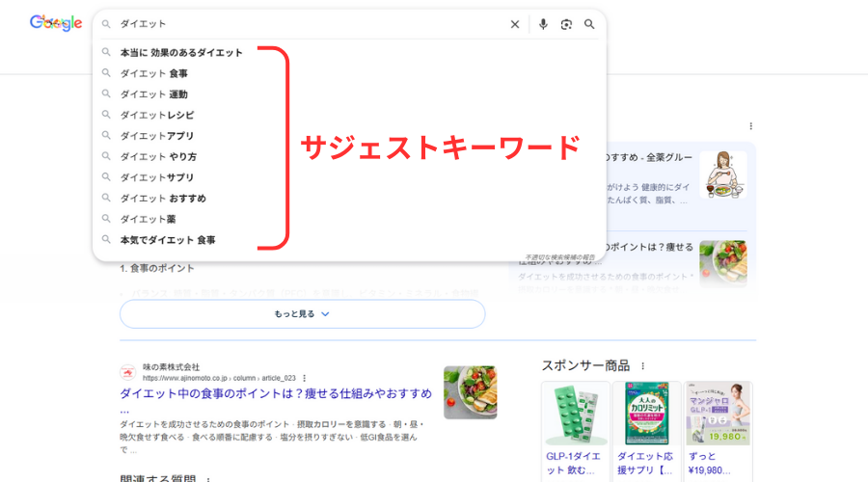The image size is (868, 482).
Task: Open the green tablets product image
Action: 576,414
